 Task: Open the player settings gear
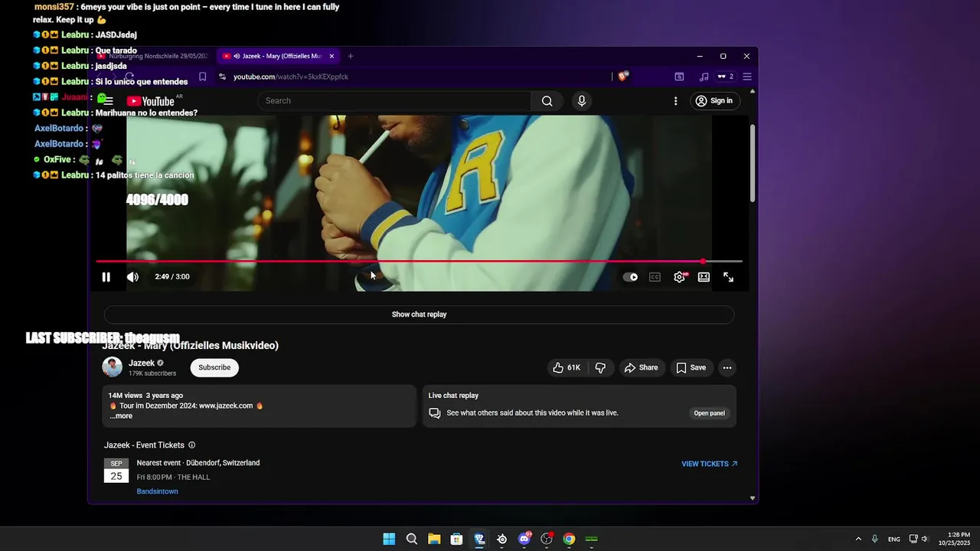(679, 277)
